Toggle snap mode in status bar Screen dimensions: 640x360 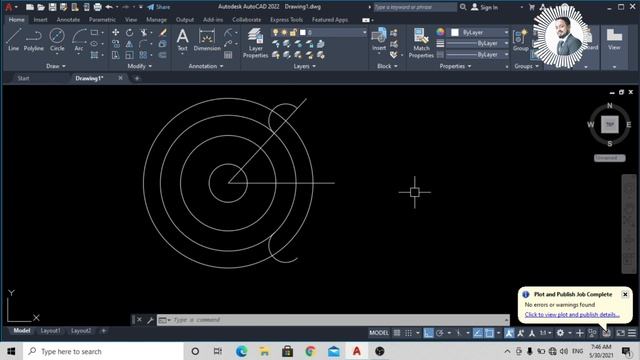(x=408, y=333)
